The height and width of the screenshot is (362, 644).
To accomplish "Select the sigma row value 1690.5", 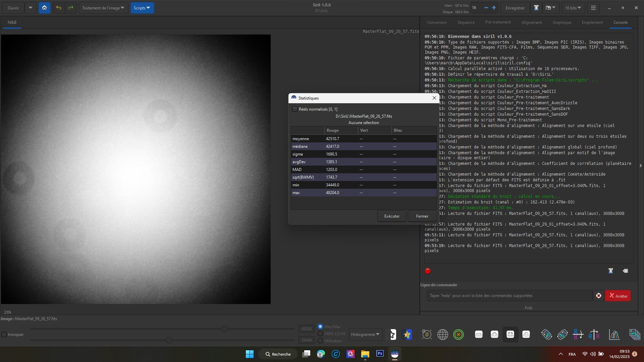I will (x=331, y=154).
